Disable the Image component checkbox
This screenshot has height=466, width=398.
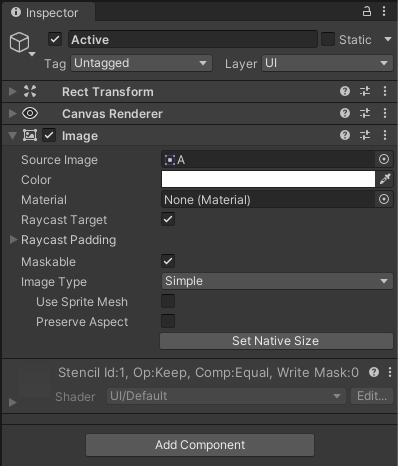(49, 135)
